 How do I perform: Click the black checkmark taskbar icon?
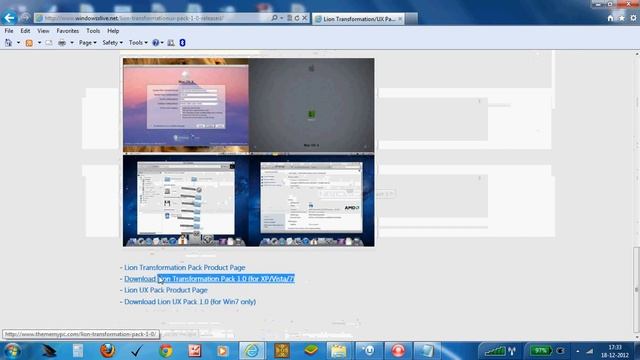136,351
